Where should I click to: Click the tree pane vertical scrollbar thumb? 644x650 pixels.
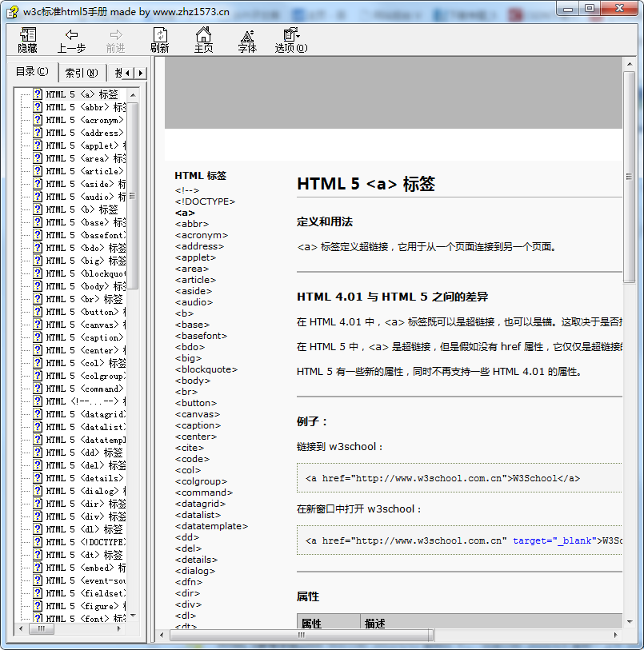pos(133,196)
